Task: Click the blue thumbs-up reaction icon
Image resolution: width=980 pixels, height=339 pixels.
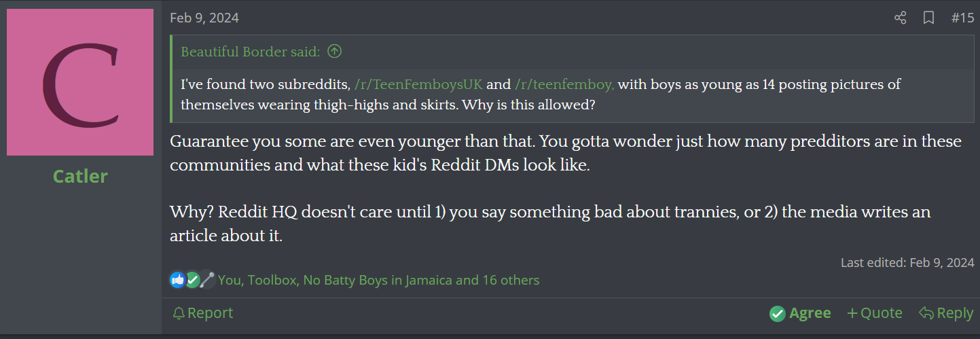Action: (x=178, y=279)
